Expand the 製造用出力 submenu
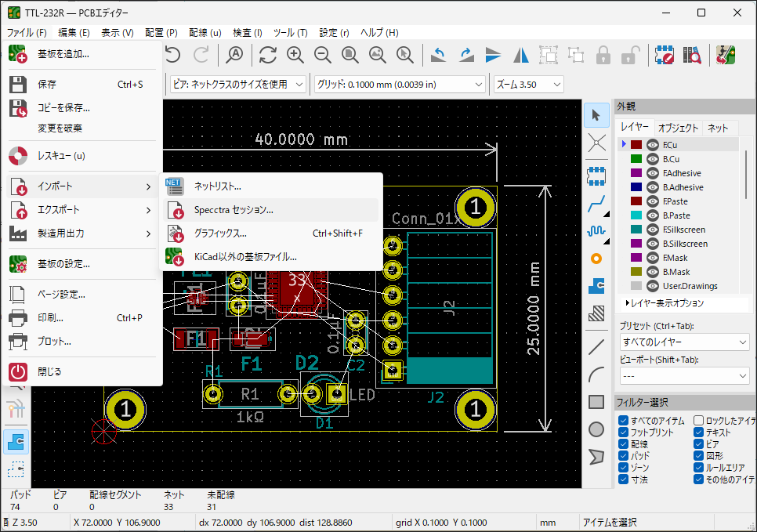 (81, 233)
